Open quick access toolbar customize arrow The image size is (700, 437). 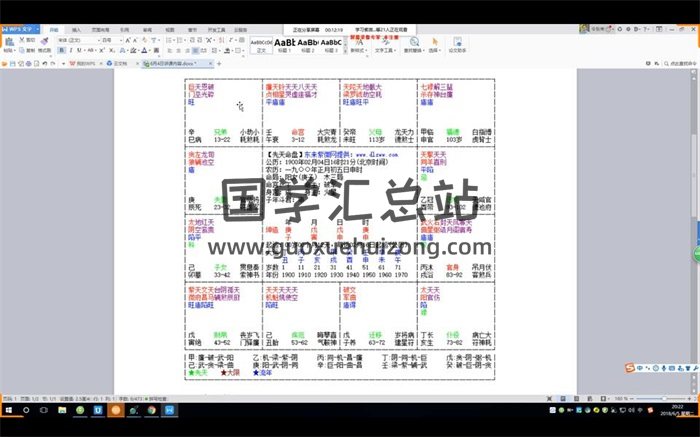click(63, 64)
